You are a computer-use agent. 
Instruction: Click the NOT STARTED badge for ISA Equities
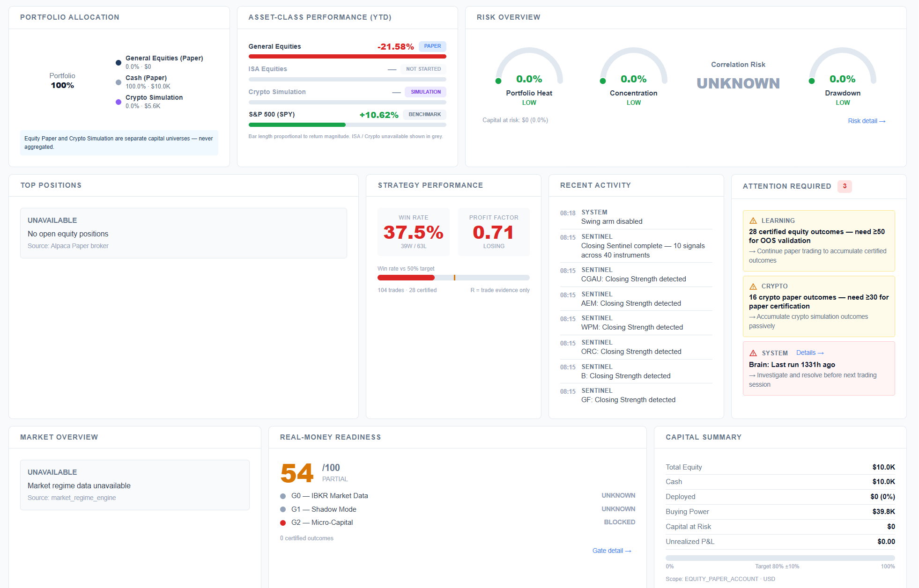point(423,69)
